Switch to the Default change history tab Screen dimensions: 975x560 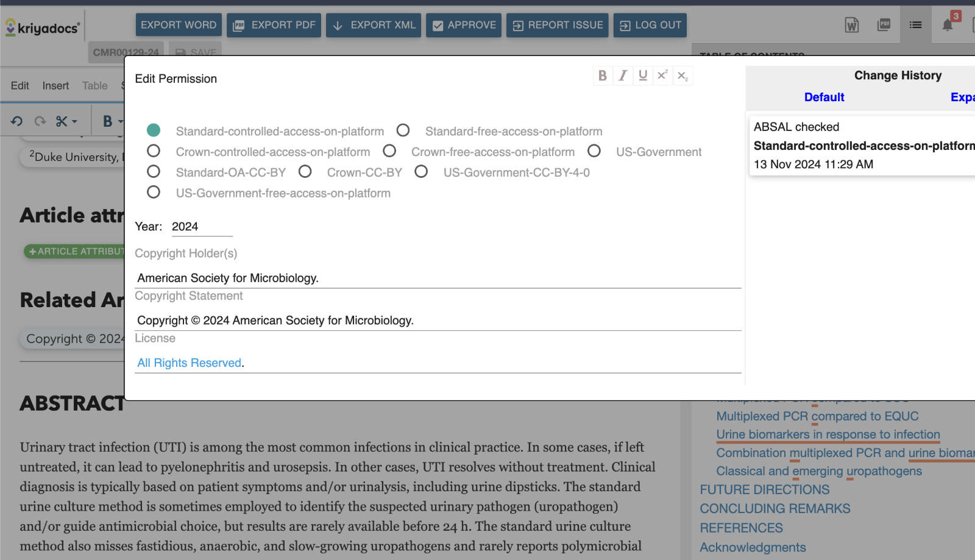[824, 97]
